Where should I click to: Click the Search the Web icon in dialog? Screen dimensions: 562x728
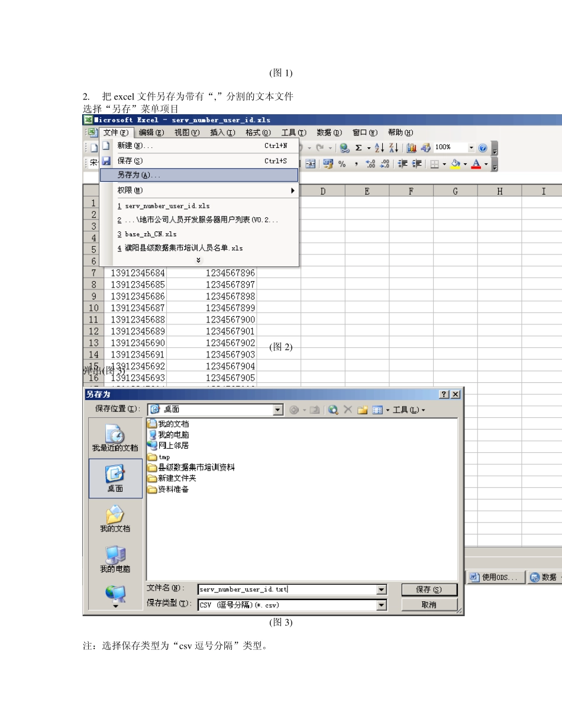(x=333, y=410)
